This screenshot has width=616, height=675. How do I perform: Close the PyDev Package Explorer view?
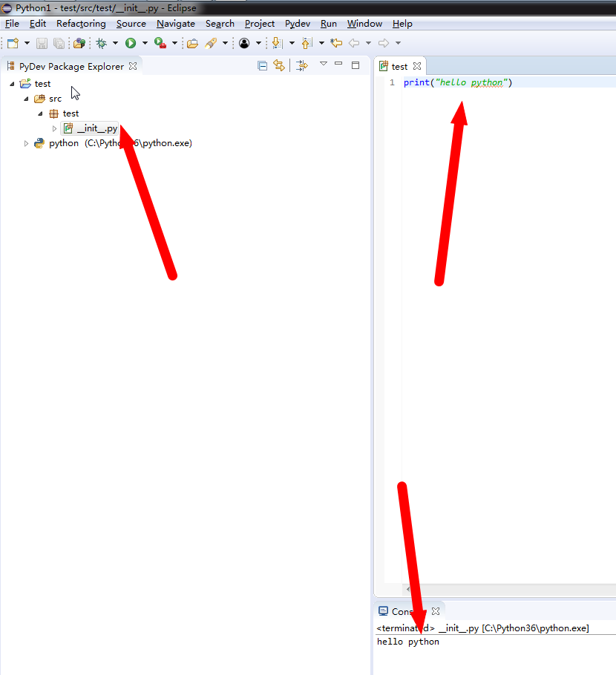133,66
